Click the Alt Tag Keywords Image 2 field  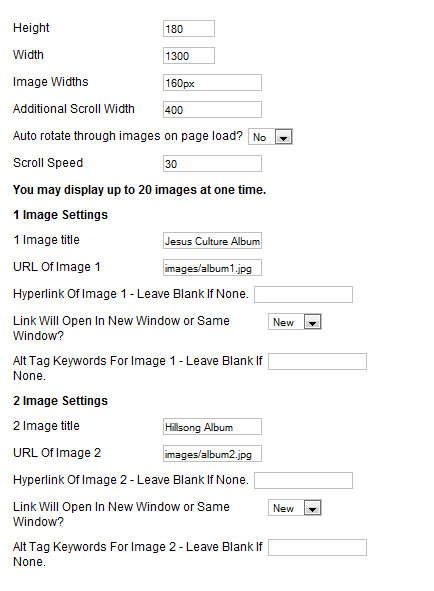317,548
